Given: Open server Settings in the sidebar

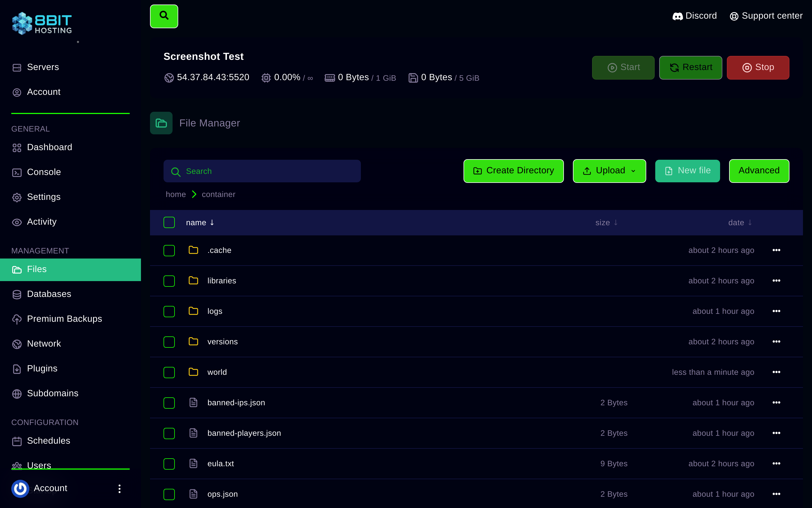Looking at the screenshot, I should tap(36, 197).
